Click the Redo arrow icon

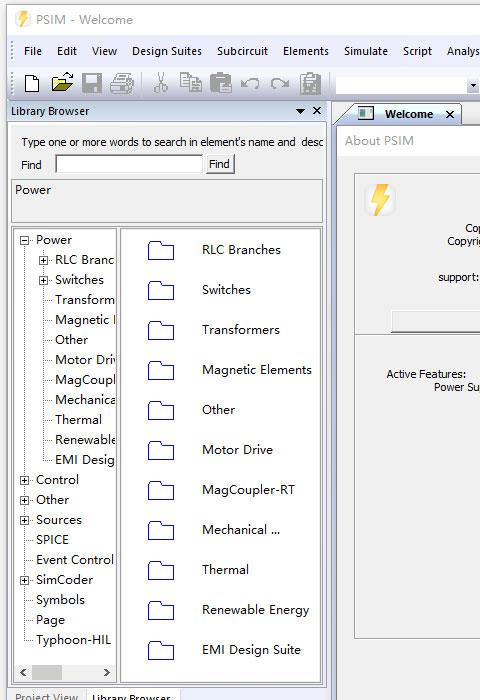(x=280, y=83)
